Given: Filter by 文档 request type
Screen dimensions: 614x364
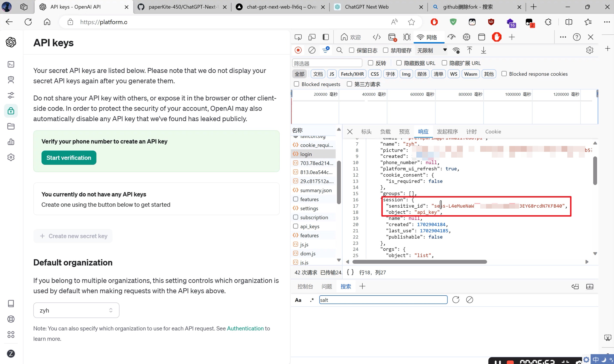Looking at the screenshot, I should tap(318, 74).
